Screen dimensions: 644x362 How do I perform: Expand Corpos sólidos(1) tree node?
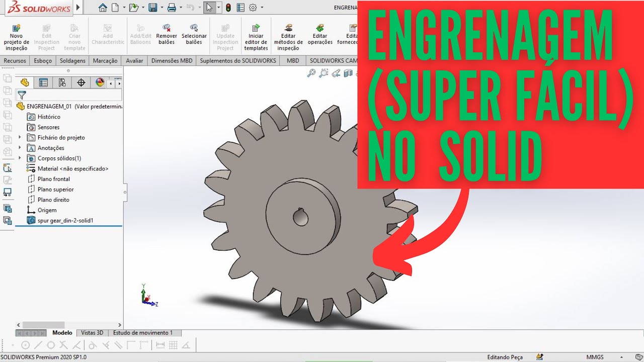click(20, 158)
